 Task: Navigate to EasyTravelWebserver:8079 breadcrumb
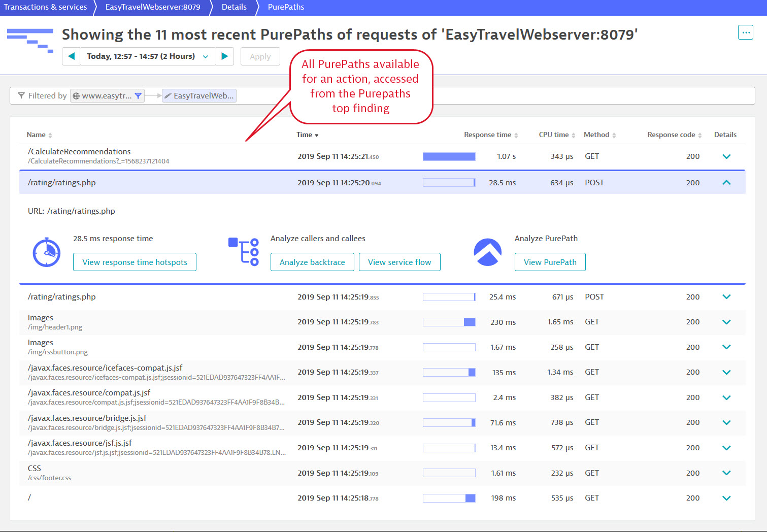tap(153, 7)
